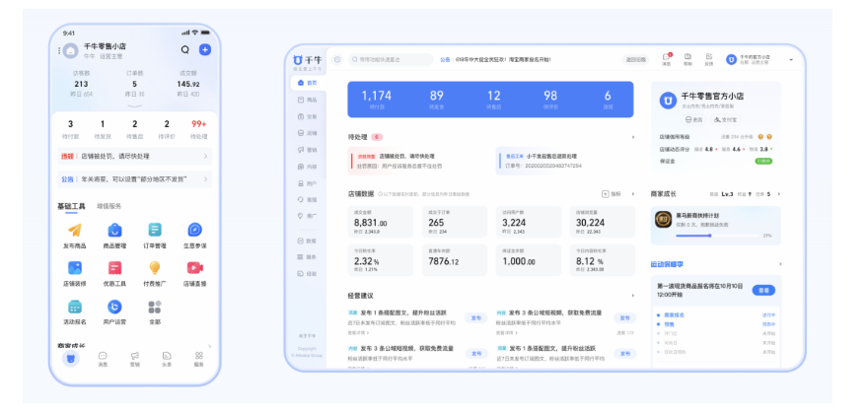
Task: Select 客服 in the desktop sidebar
Action: 307,199
